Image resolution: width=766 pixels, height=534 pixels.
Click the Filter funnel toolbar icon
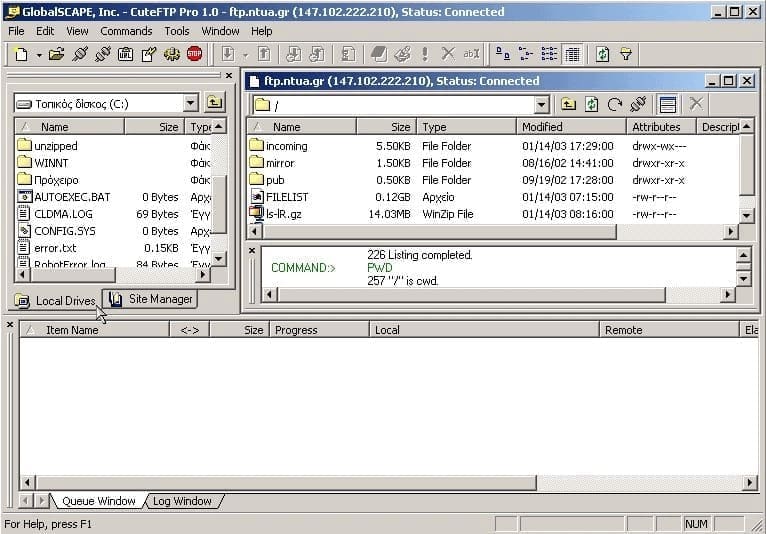626,54
